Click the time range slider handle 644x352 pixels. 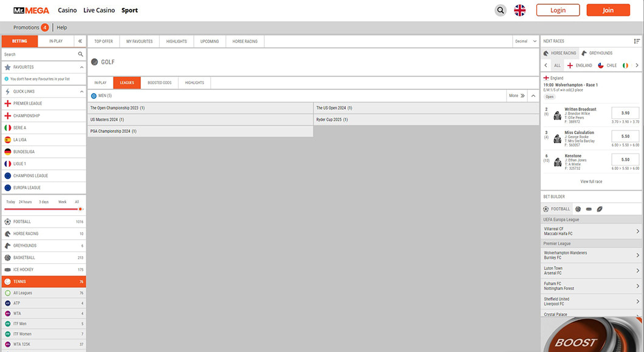pyautogui.click(x=80, y=209)
